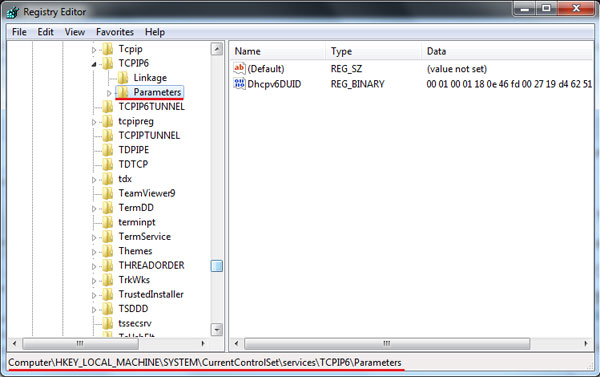Image resolution: width=600 pixels, height=377 pixels.
Task: Expand the Tcpip key
Action: point(94,50)
